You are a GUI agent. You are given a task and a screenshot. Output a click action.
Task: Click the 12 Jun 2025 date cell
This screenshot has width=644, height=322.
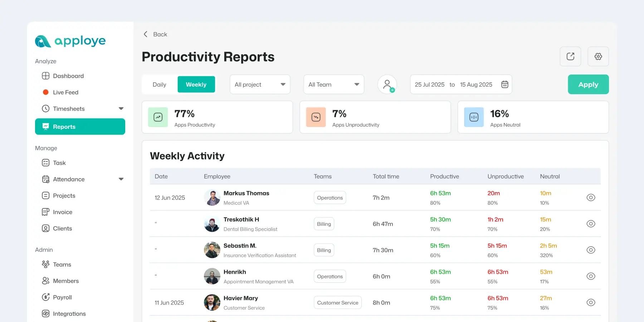tap(170, 198)
